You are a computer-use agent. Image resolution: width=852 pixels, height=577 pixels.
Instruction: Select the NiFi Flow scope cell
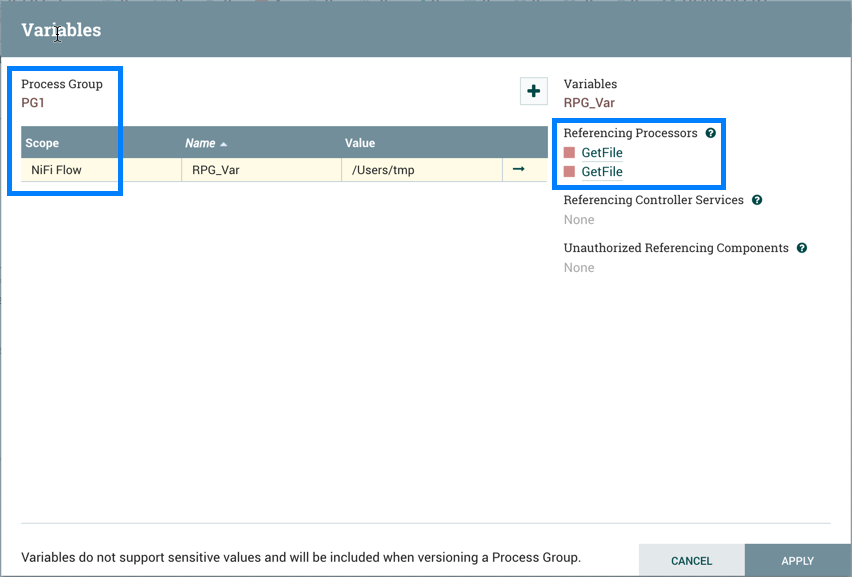coord(57,170)
